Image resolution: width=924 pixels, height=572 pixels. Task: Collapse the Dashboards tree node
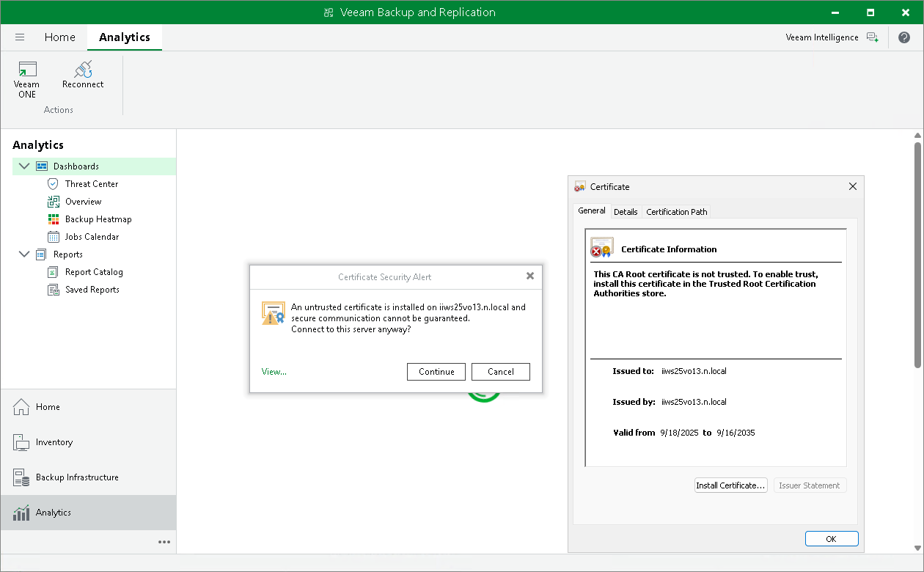click(x=23, y=166)
